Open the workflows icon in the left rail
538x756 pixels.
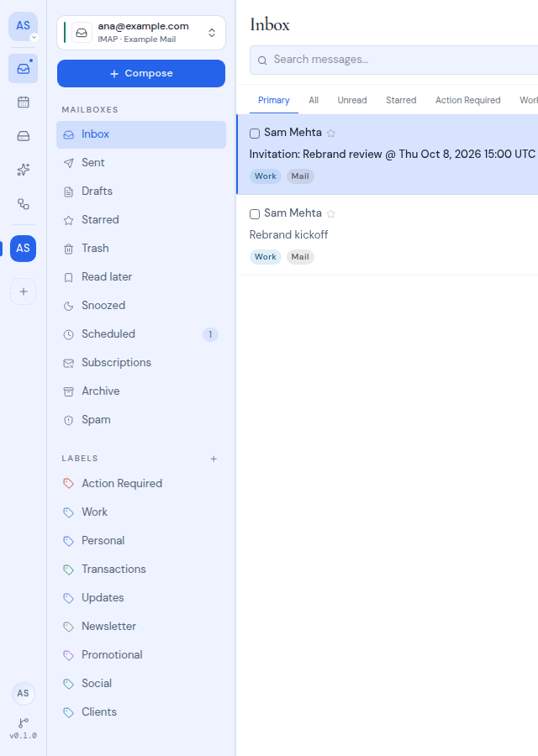tap(24, 204)
